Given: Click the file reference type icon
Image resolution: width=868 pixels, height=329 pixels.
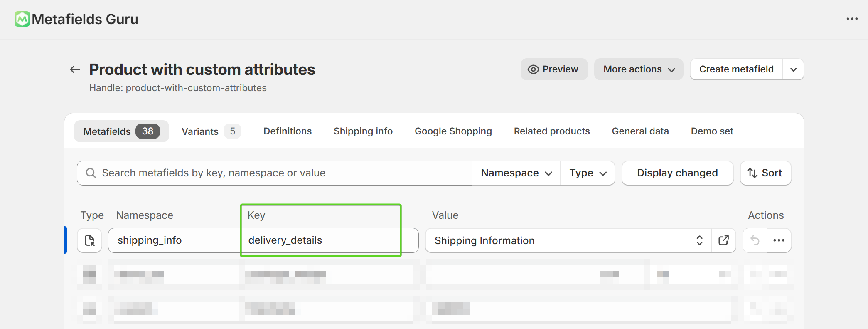Looking at the screenshot, I should coord(89,240).
